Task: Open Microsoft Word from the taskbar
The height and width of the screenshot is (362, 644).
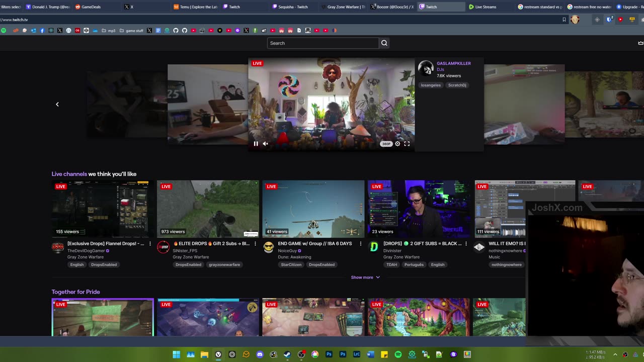Action: click(370, 354)
